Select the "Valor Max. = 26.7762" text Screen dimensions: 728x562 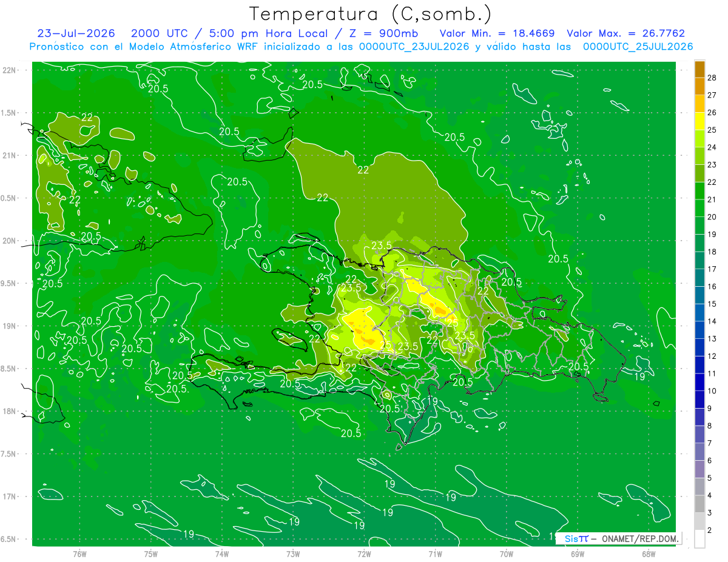[625, 33]
